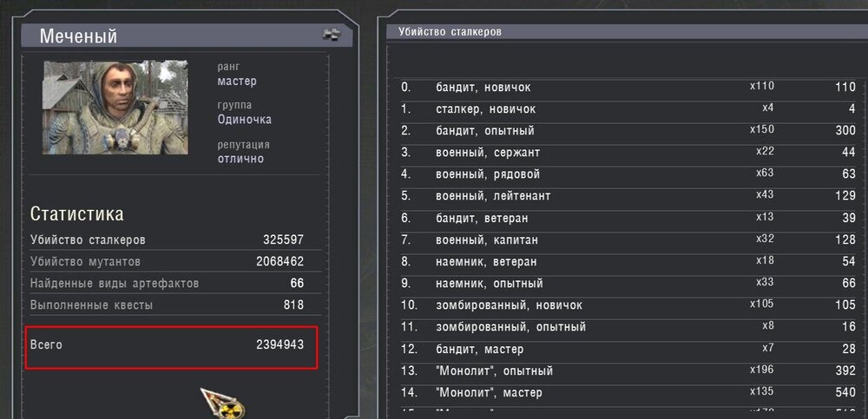Click the Всего total label
The image size is (868, 419).
(47, 345)
